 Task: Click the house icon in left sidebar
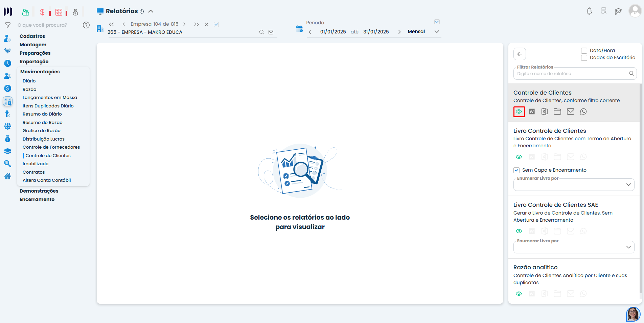(7, 176)
